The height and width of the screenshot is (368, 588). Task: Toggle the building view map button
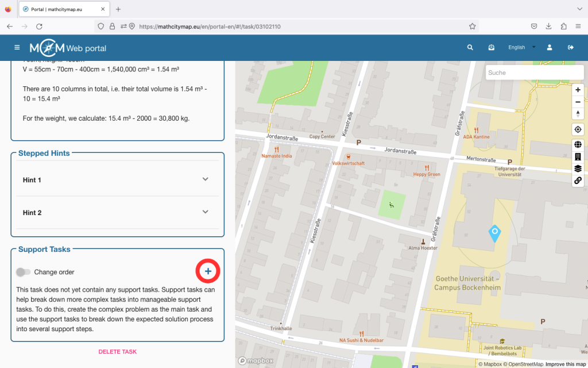(x=578, y=156)
